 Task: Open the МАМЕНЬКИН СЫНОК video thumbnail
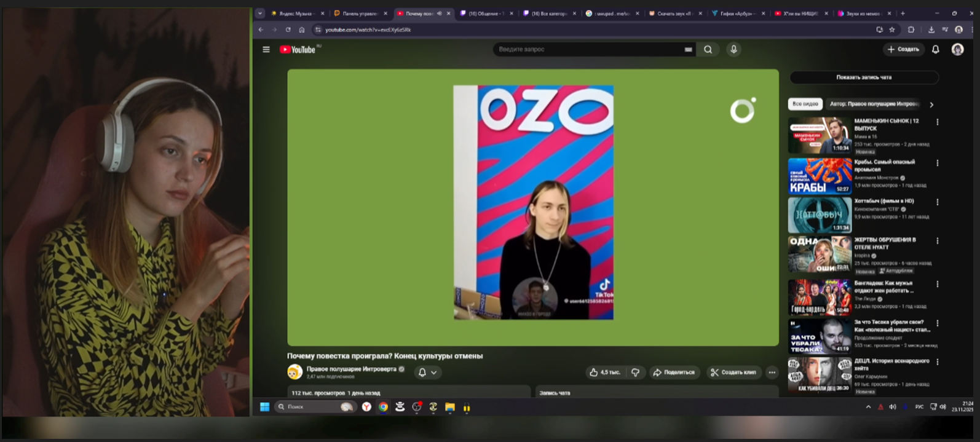[820, 135]
